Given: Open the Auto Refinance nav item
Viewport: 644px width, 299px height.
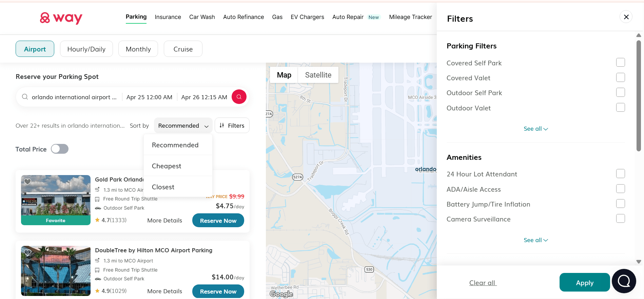Looking at the screenshot, I should pos(243,17).
